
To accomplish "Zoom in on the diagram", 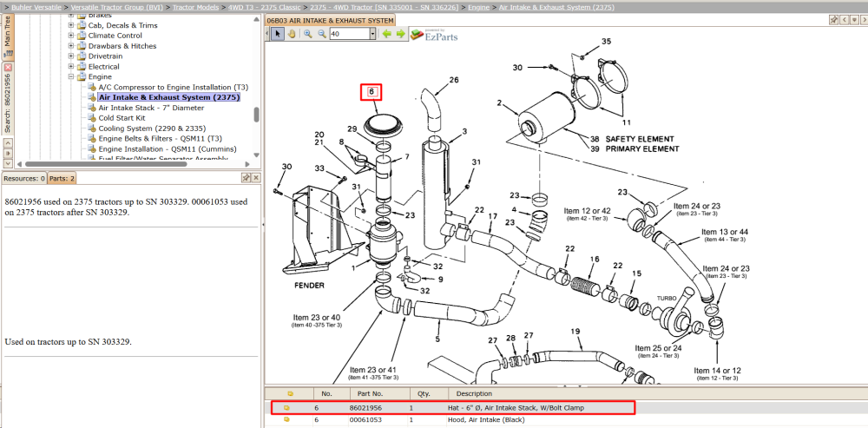I will point(308,35).
